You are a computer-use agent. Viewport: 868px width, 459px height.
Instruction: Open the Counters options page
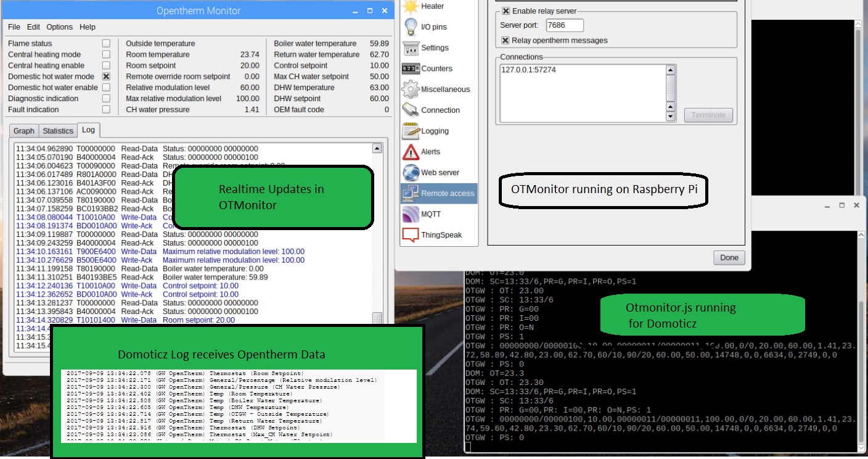coord(439,68)
